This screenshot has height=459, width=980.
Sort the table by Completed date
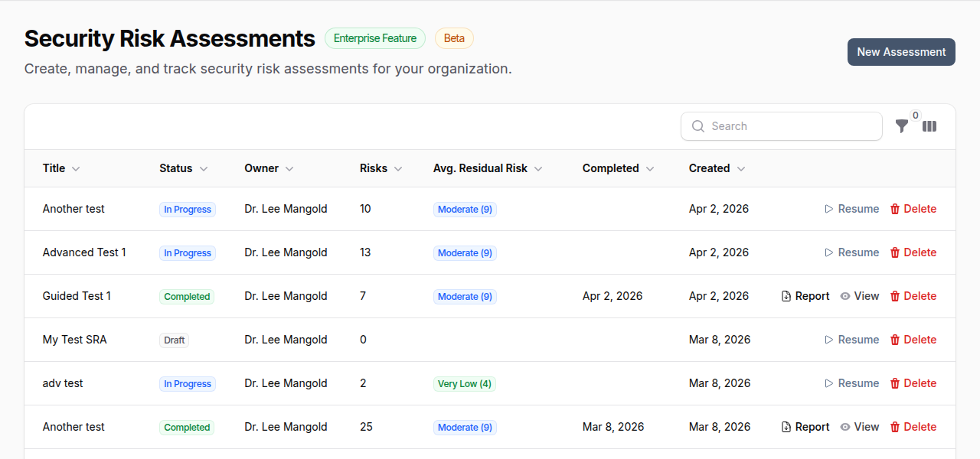click(x=649, y=168)
